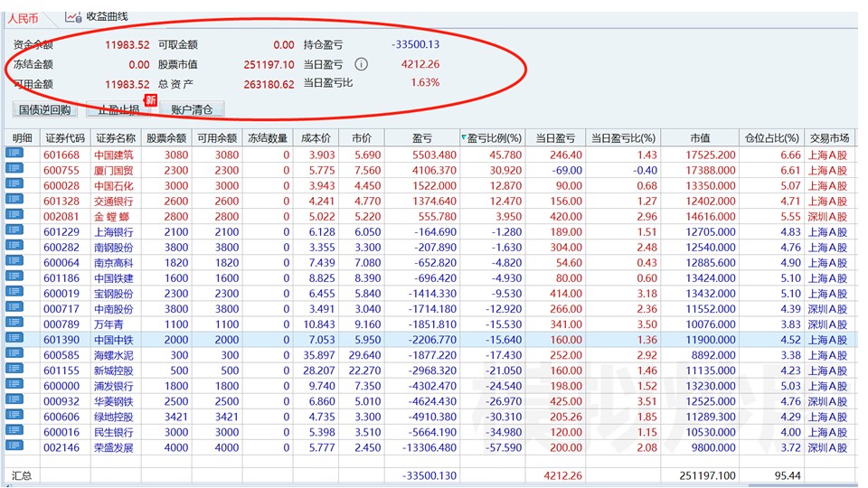
Task: Open detail icon for 600000 浦发银行 row
Action: point(14,385)
